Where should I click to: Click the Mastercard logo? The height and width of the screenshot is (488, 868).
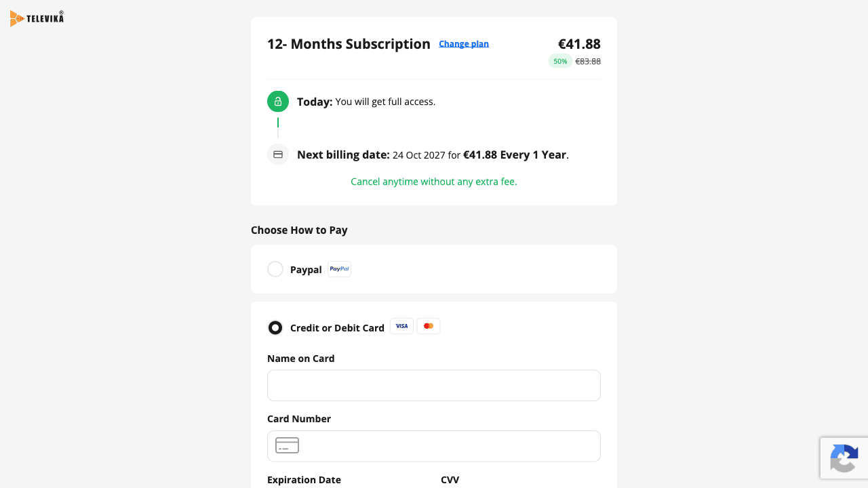(x=429, y=326)
